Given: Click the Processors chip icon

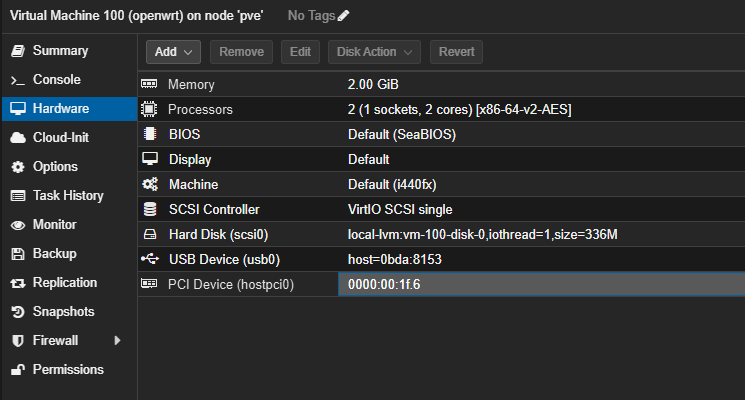Looking at the screenshot, I should 150,109.
